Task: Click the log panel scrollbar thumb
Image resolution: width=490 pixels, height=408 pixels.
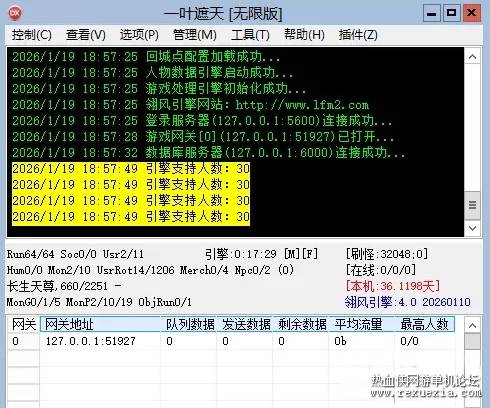Action: [472, 205]
